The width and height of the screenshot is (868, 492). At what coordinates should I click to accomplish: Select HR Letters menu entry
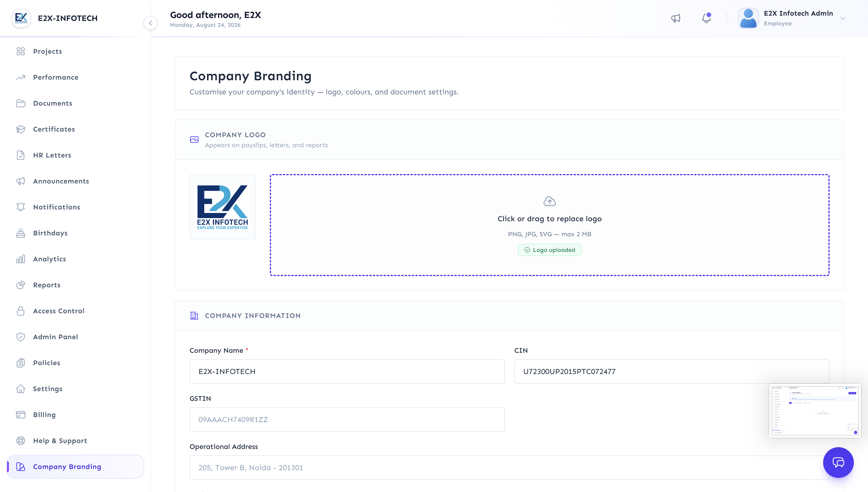pyautogui.click(x=75, y=155)
